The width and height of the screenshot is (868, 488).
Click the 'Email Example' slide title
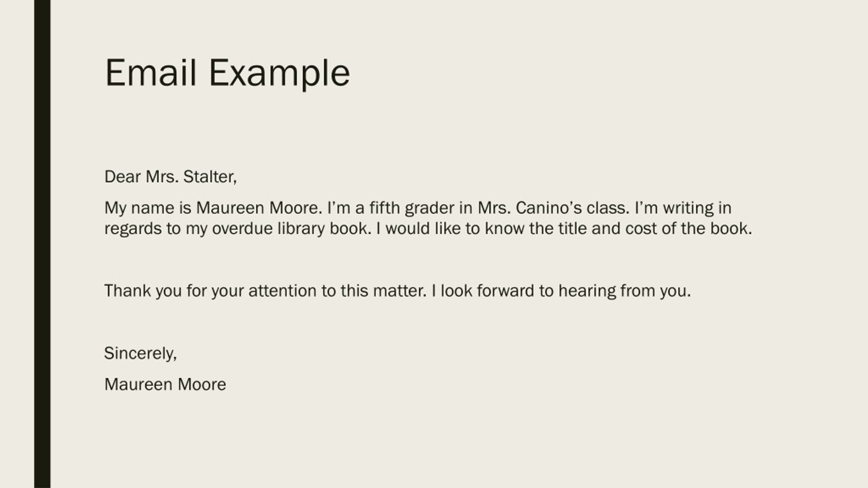[x=228, y=73]
